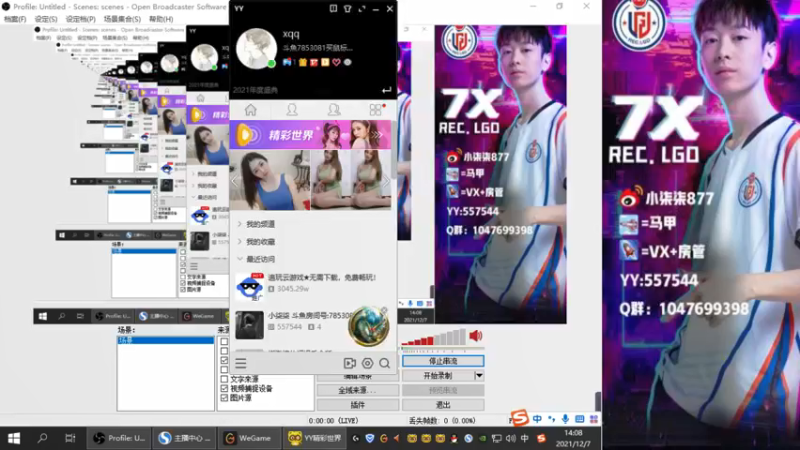Open the YY apps grid tab
This screenshot has height=450, width=800.
coord(376,109)
